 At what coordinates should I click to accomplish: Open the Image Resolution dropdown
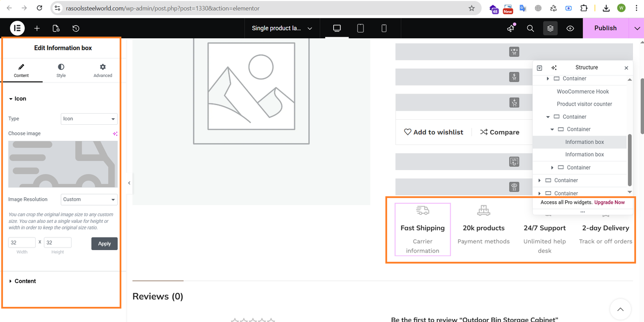89,199
